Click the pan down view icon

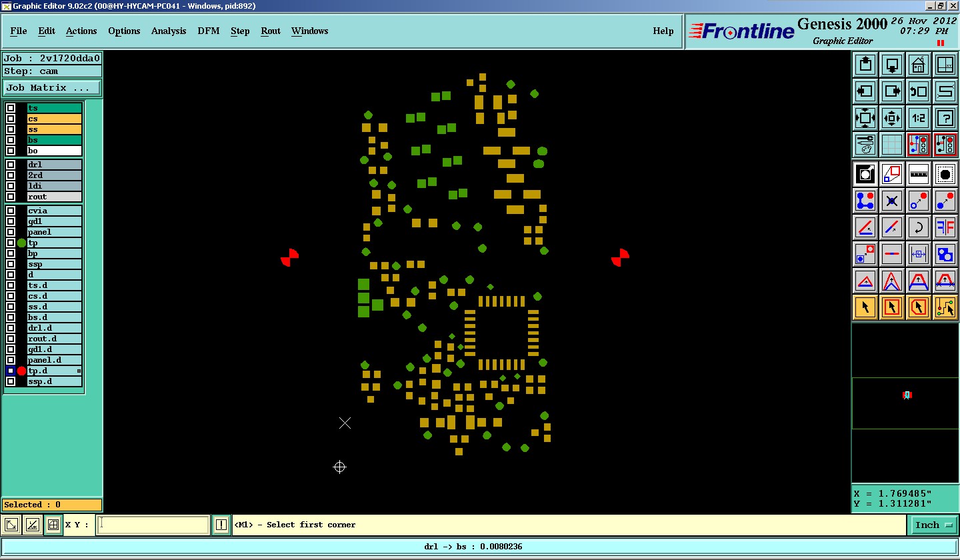point(892,65)
